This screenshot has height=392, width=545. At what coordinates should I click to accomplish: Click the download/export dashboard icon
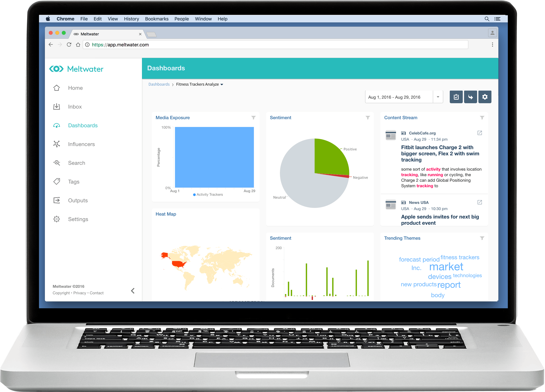click(470, 97)
